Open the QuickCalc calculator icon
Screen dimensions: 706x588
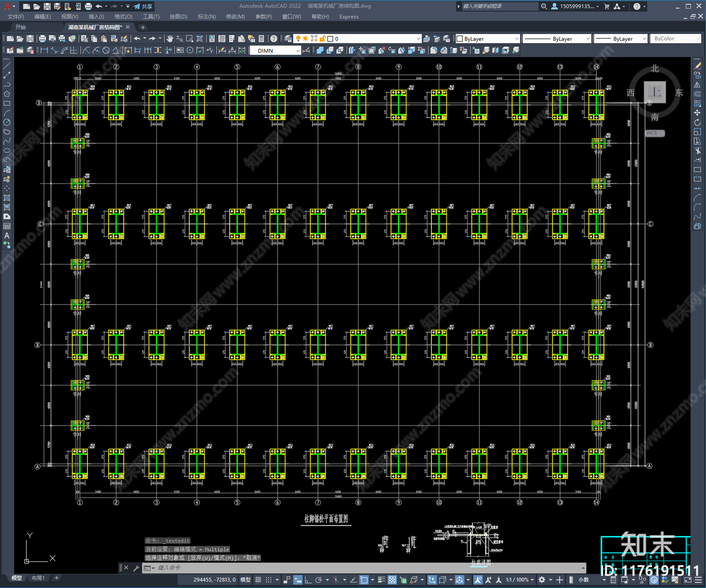(261, 39)
